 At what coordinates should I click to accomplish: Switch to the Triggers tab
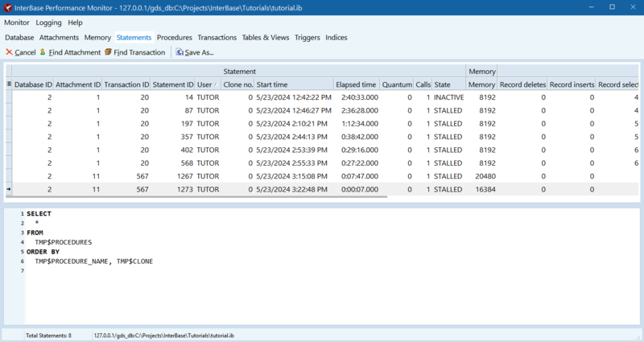tap(308, 37)
